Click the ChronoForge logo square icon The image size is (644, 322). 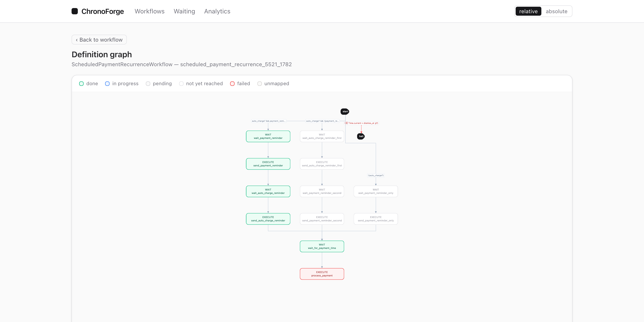click(74, 11)
